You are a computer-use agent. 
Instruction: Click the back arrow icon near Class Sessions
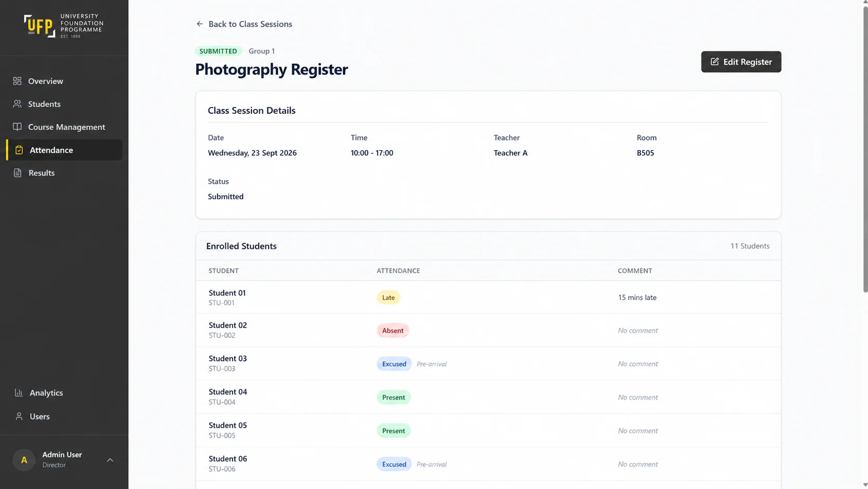coord(199,24)
